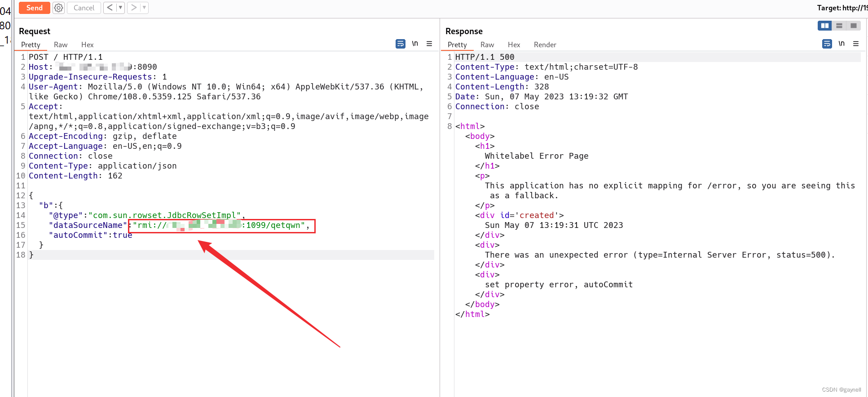This screenshot has height=397, width=868.
Task: Switch to the Request Raw tab
Action: click(61, 45)
